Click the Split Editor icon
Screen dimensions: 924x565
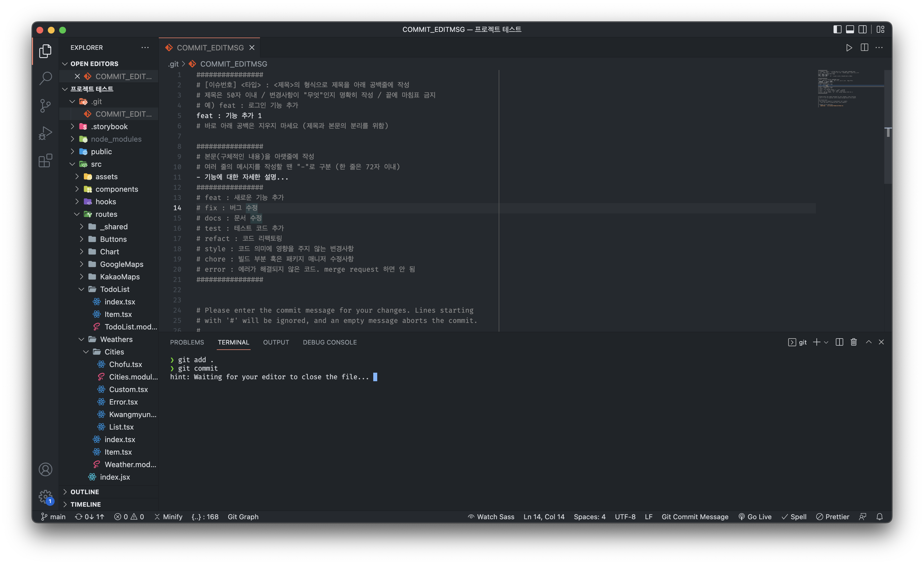coord(864,48)
